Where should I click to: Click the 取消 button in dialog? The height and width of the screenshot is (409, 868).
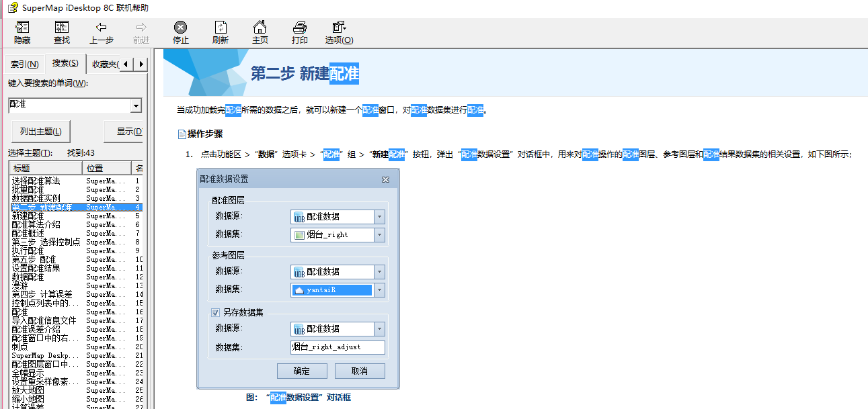point(360,371)
